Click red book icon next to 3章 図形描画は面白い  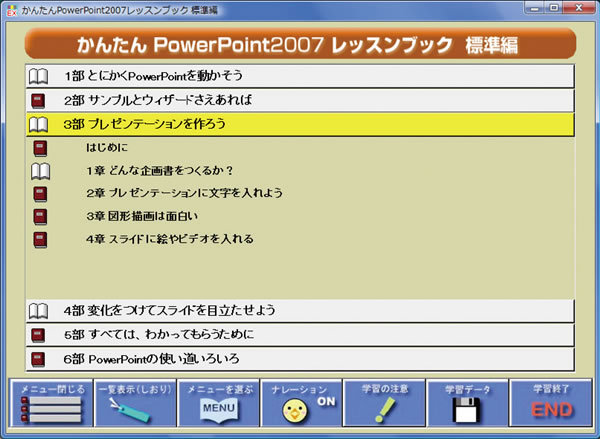click(40, 217)
